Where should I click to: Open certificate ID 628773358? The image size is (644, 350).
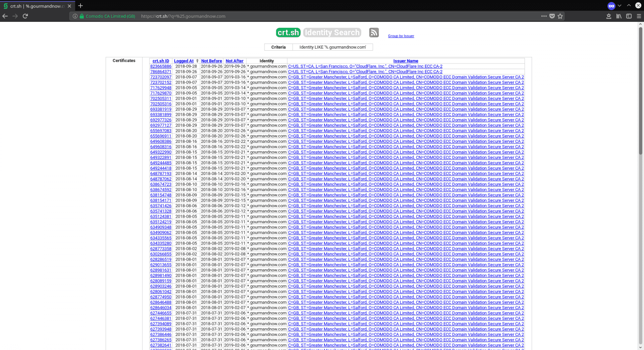161,249
